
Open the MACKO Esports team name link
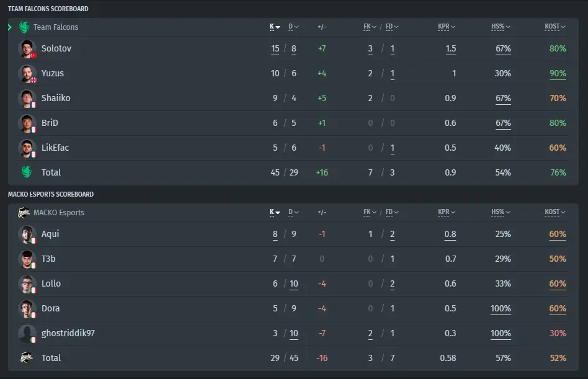[x=59, y=213]
